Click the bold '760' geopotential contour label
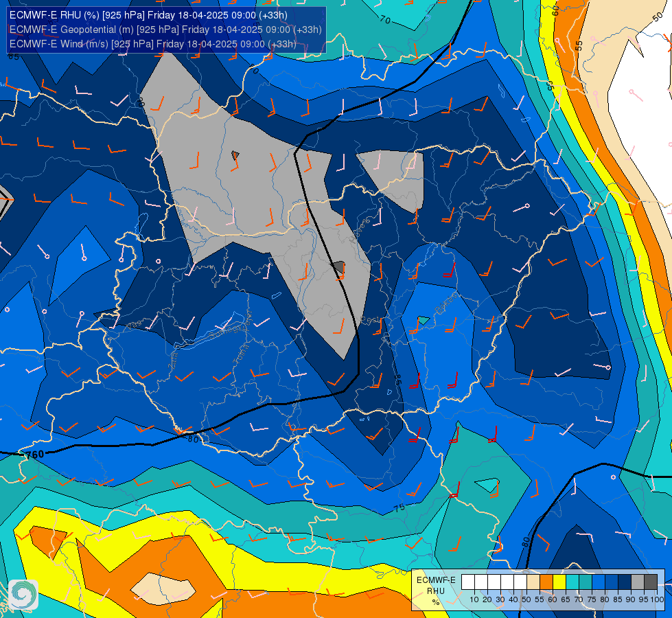This screenshot has width=672, height=618. (35, 454)
